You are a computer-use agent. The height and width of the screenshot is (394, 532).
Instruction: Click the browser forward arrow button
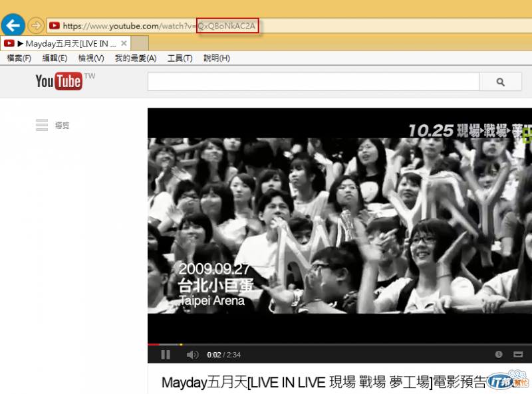pos(36,25)
